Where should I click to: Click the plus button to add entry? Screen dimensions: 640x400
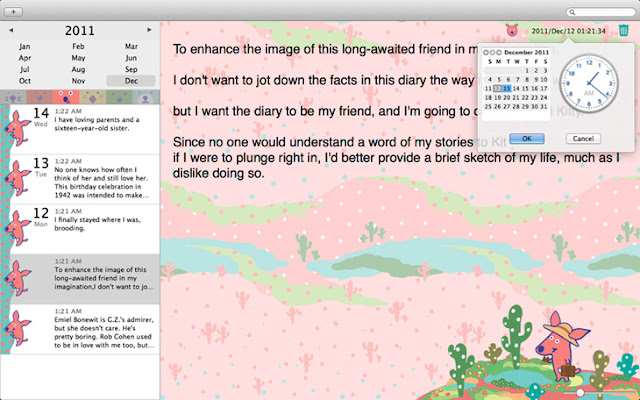[x=13, y=12]
